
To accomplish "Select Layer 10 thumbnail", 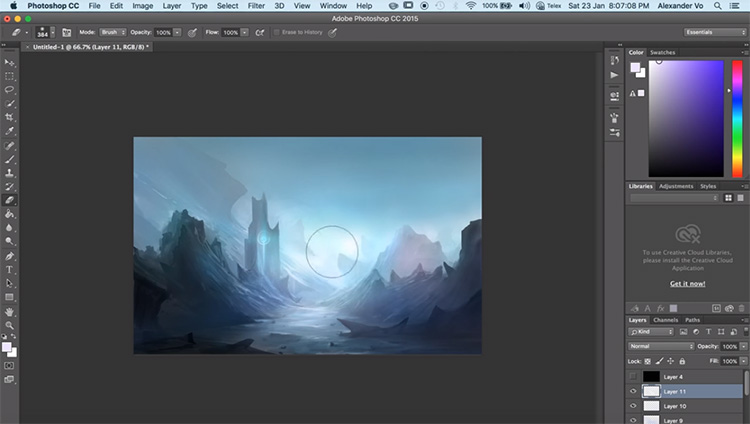I will [x=651, y=406].
